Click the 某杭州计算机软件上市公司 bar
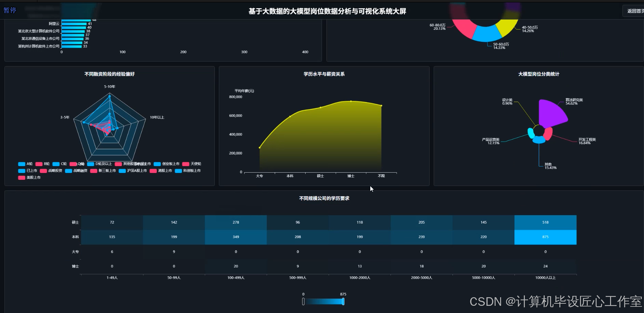This screenshot has width=644, height=313. [x=72, y=46]
